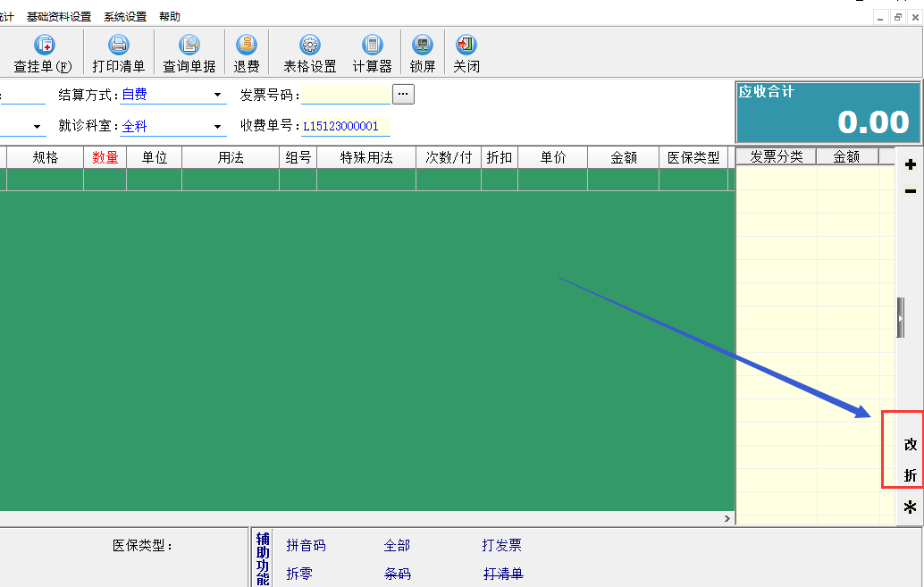Click the 单位 column header
Viewport: 924px width, 587px height.
(155, 157)
